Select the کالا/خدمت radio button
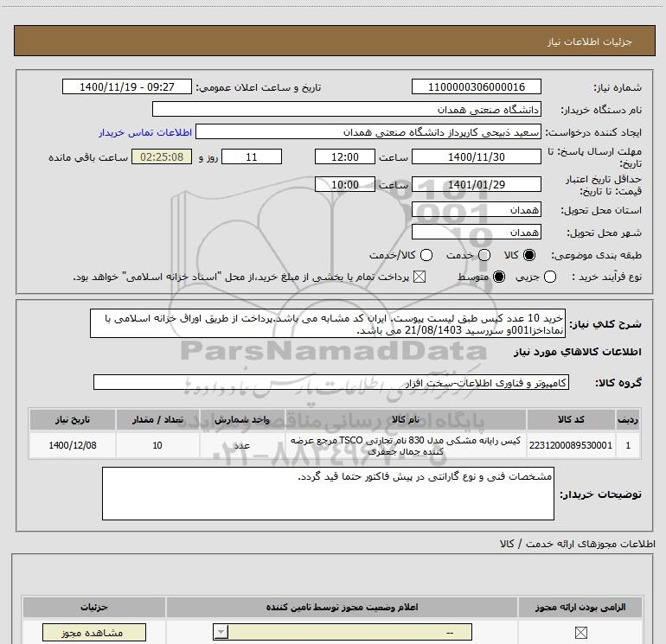666x644 pixels. coord(426,255)
